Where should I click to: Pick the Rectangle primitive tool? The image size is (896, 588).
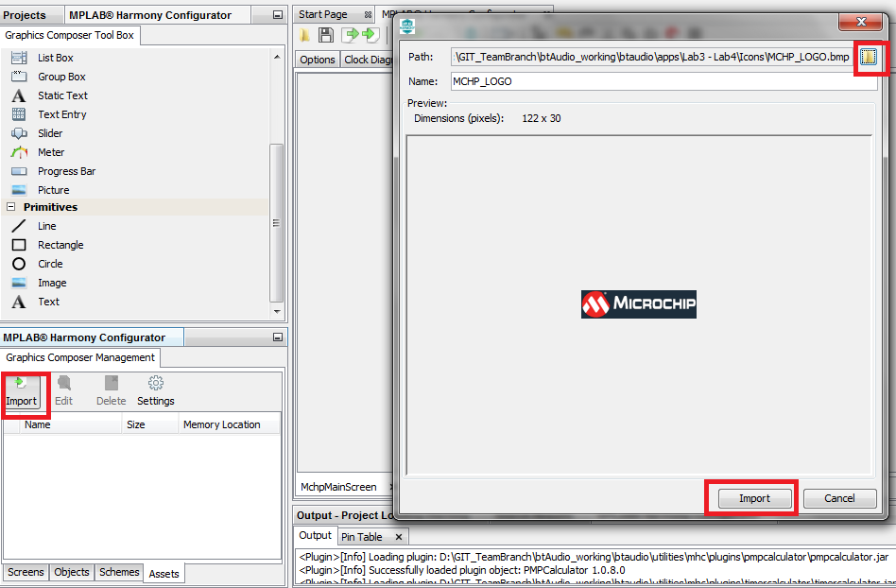pos(60,245)
